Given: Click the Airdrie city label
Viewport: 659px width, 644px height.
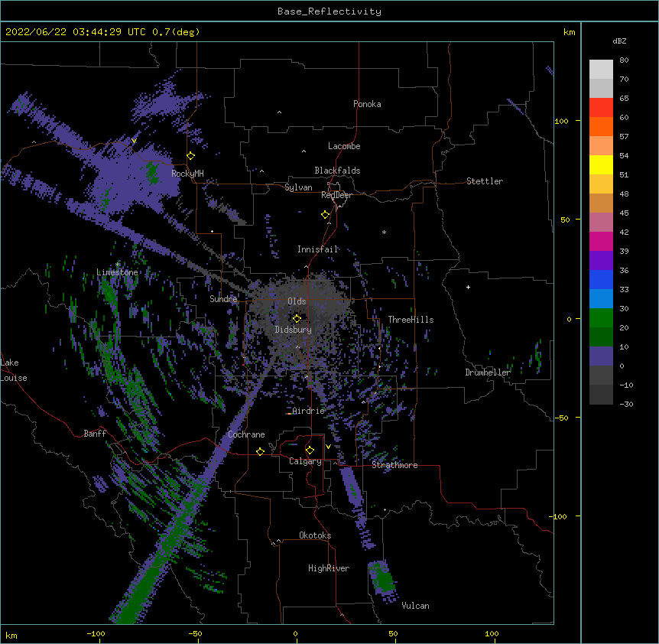Looking at the screenshot, I should (x=309, y=411).
